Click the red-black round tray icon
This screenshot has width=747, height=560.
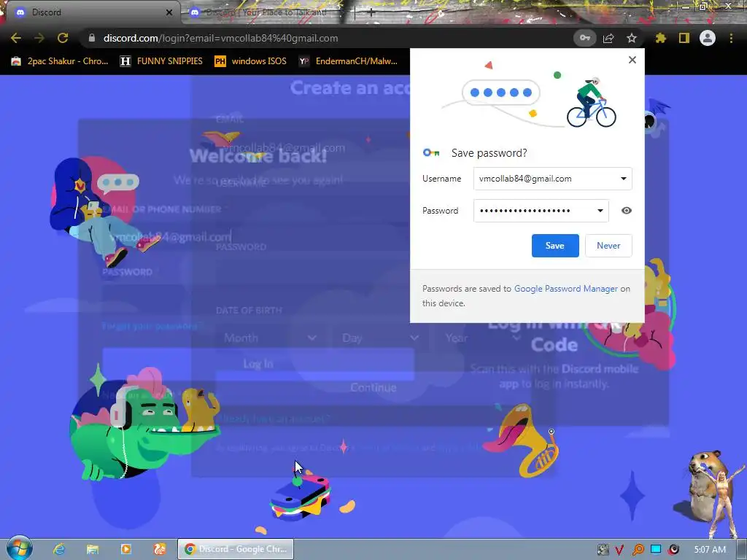[x=673, y=550]
